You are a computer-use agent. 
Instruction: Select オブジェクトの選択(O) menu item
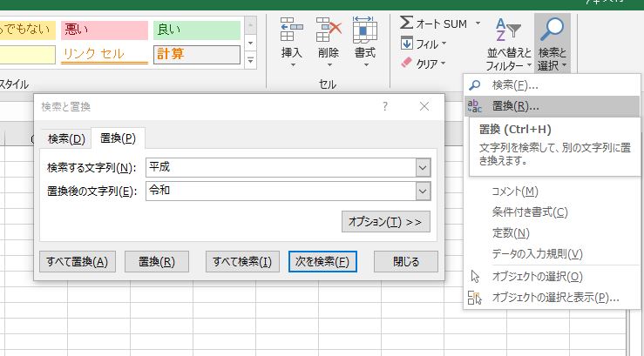[x=552, y=277]
